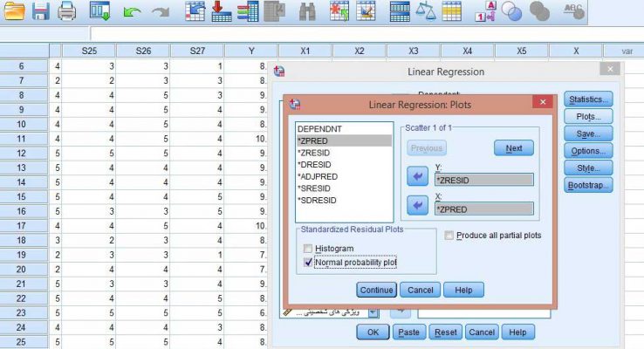Click the Variables icon in toolbar
The height and width of the screenshot is (349, 644).
pyautogui.click(x=248, y=11)
